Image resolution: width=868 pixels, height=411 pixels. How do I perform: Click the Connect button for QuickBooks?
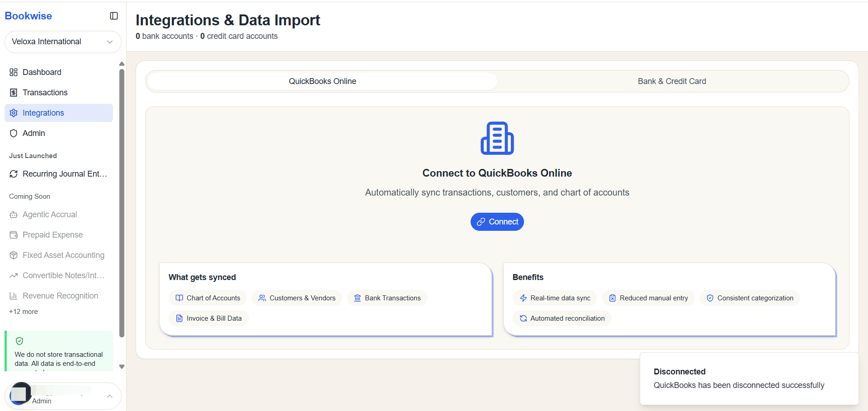click(497, 222)
